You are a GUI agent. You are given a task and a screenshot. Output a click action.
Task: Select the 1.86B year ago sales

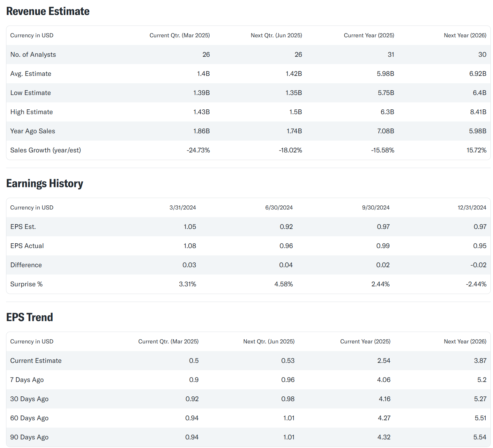click(x=201, y=131)
